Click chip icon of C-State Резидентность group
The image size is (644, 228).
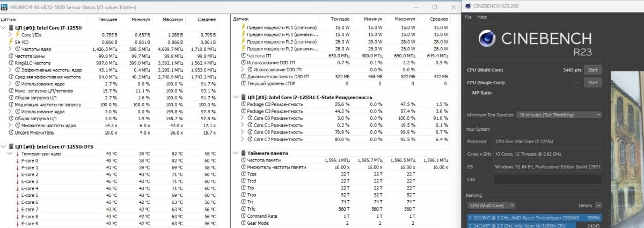click(x=244, y=97)
